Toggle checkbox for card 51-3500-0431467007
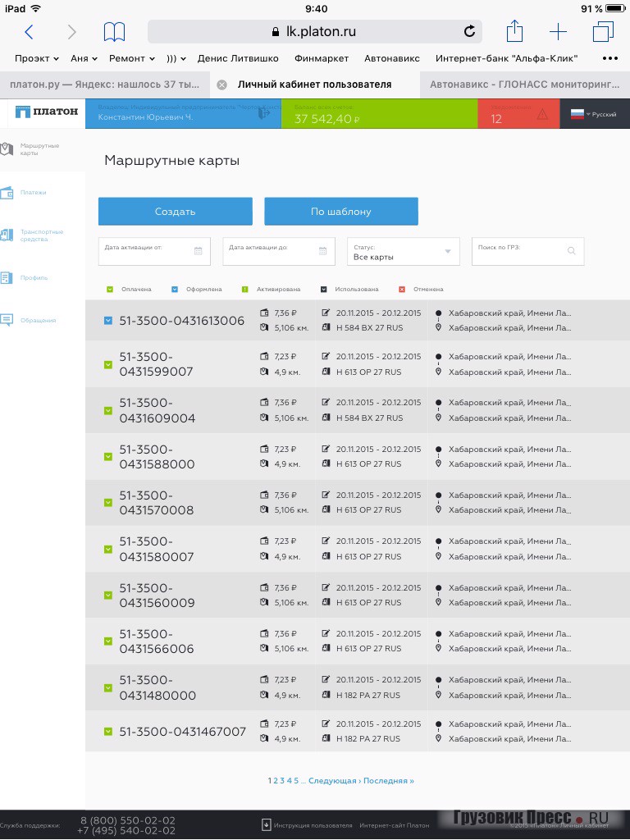The image size is (630, 840). [107, 731]
